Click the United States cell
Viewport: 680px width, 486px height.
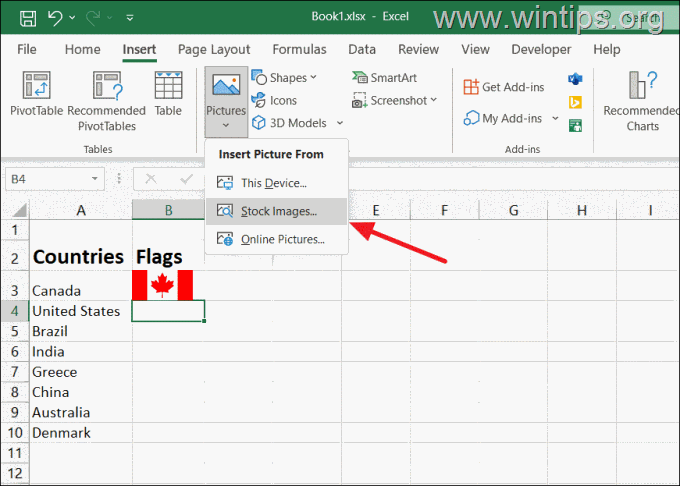point(81,311)
